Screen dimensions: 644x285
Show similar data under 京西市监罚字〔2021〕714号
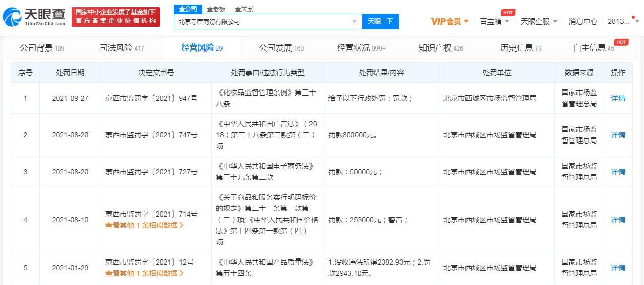tap(144, 225)
